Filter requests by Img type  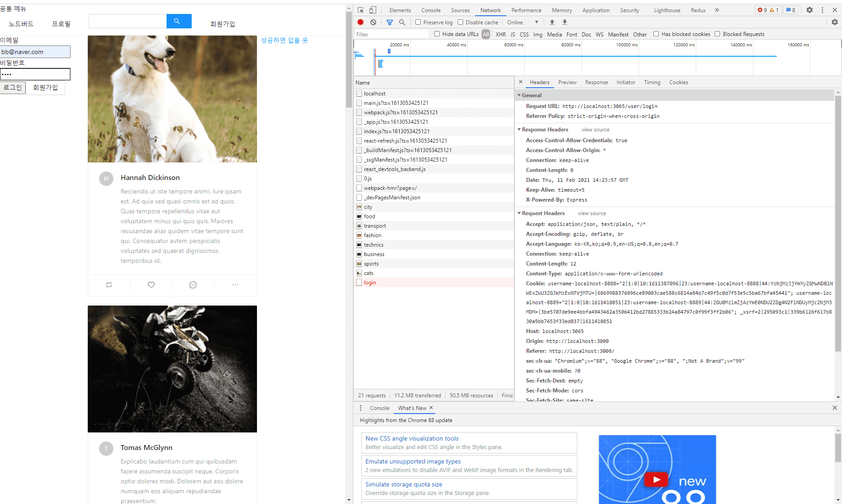point(538,34)
